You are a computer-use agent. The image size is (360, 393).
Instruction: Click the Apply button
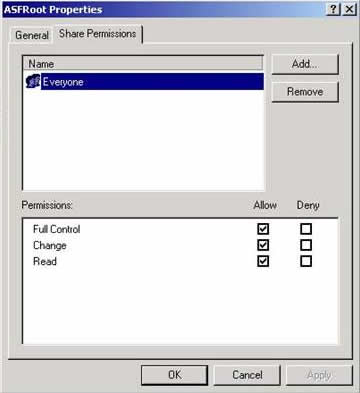point(319,375)
